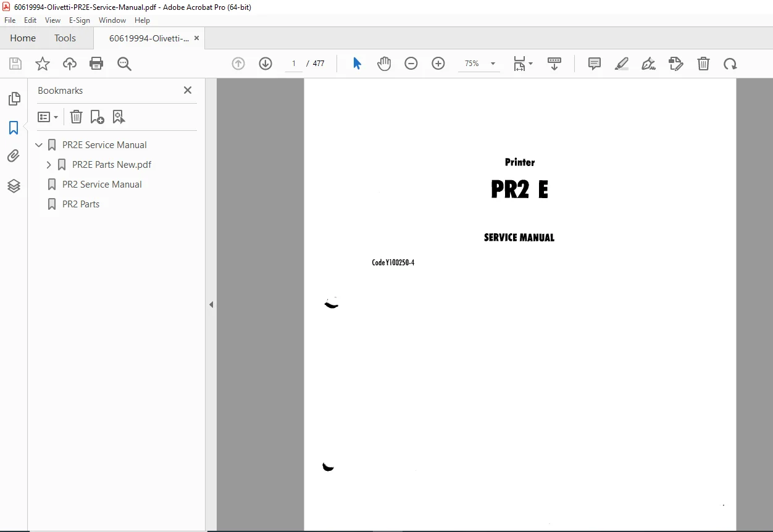773x532 pixels.
Task: Open the View menu
Action: coord(52,20)
